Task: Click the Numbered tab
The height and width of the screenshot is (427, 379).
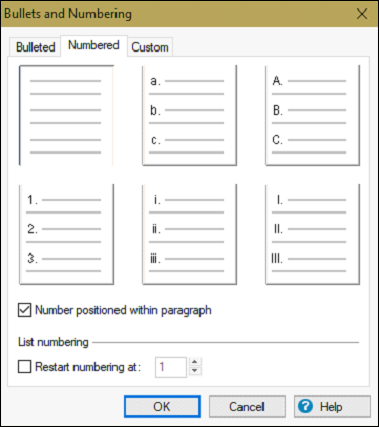Action: 94,45
